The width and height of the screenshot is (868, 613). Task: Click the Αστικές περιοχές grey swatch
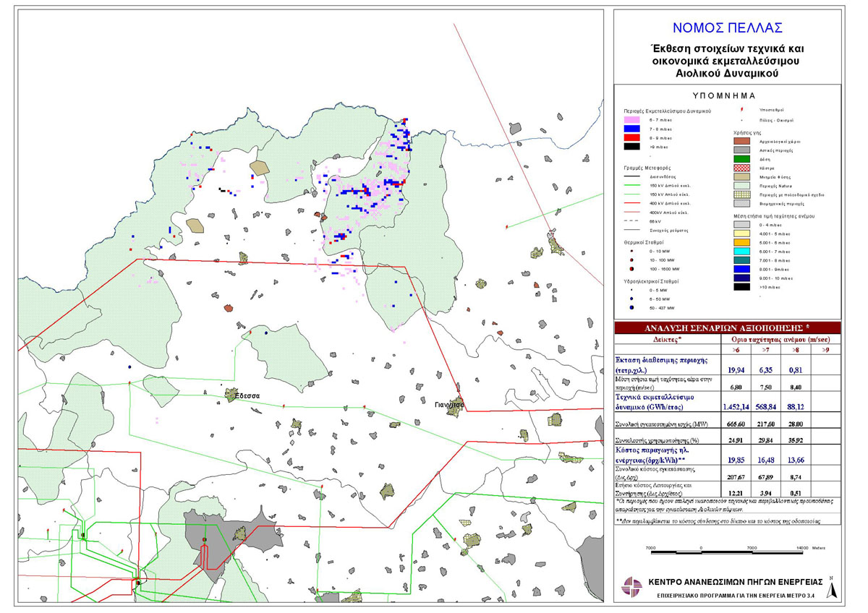pos(741,150)
